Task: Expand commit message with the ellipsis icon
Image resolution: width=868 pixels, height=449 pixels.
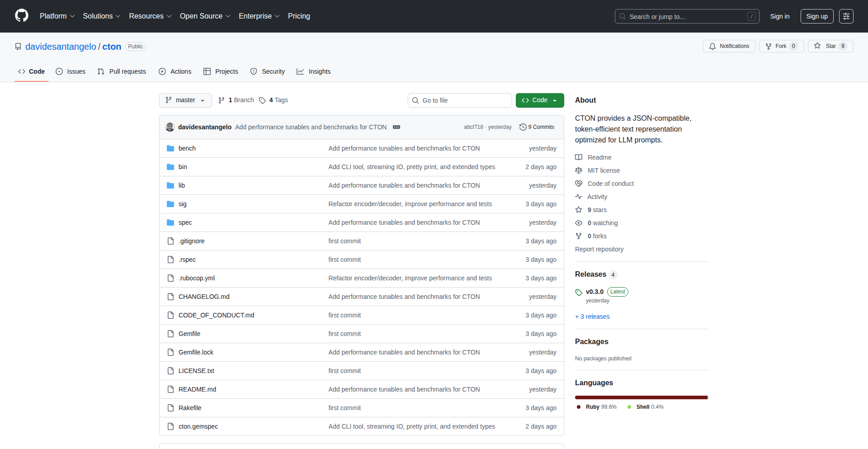Action: 396,127
